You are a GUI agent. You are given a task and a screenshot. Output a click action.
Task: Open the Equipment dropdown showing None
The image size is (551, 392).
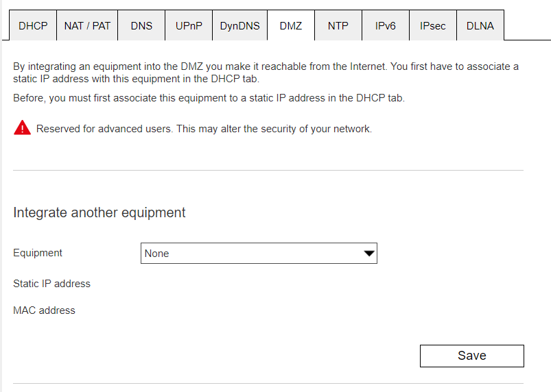tap(258, 254)
